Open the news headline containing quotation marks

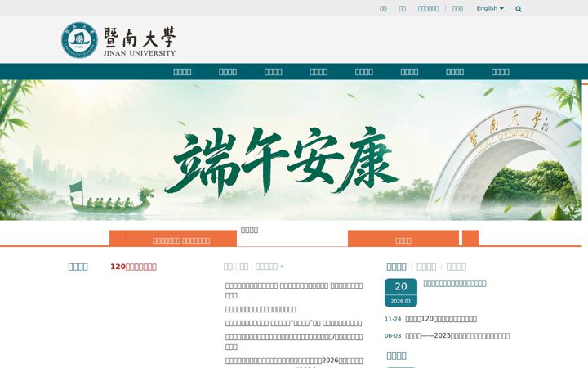[x=294, y=323]
